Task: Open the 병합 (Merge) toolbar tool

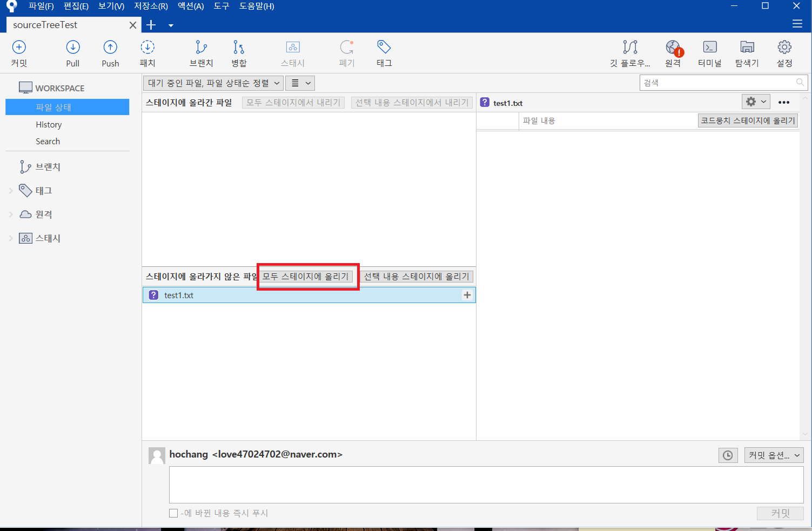Action: coord(239,48)
